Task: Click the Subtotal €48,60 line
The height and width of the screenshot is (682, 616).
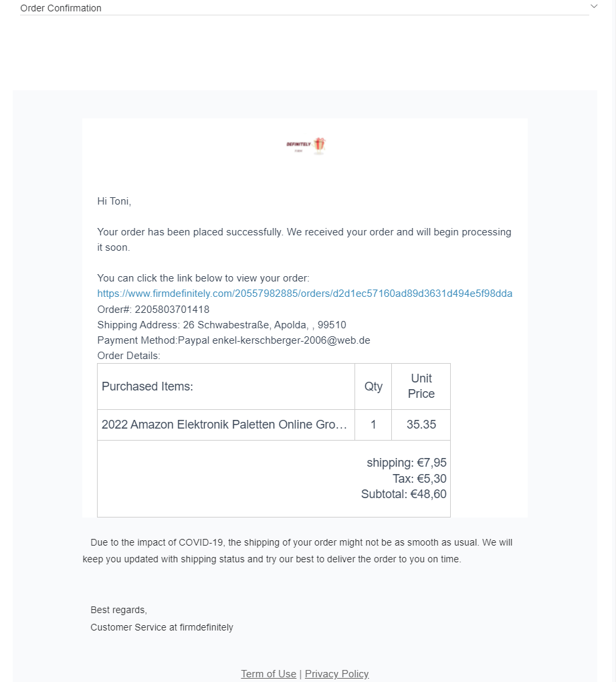Action: 403,495
